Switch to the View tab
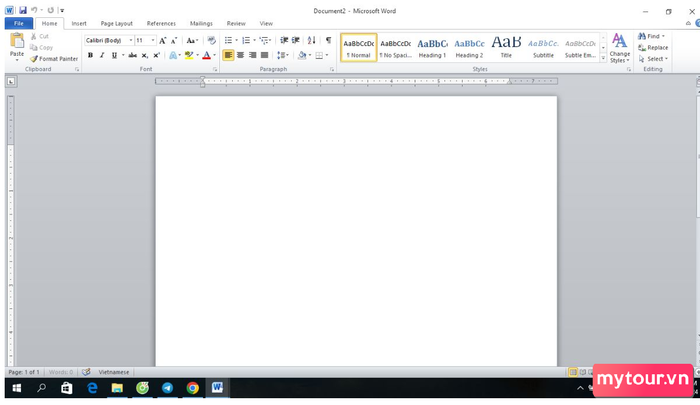This screenshot has width=700, height=405. 266,23
